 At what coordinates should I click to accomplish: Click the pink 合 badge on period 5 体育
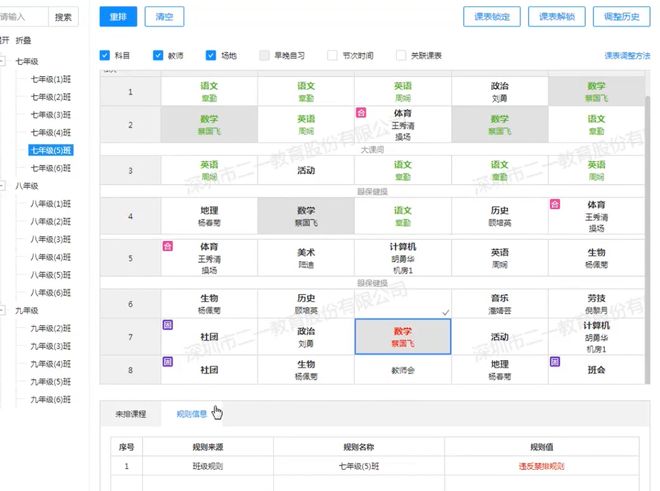click(x=168, y=246)
